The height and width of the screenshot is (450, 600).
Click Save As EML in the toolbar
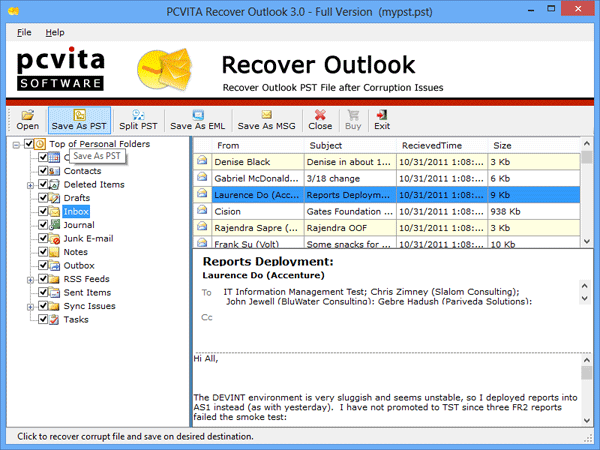click(x=197, y=120)
